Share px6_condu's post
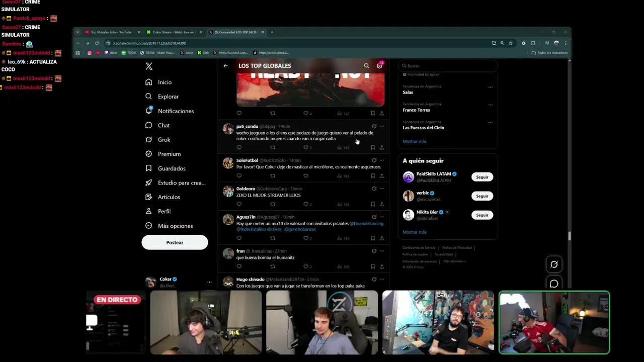This screenshot has width=644, height=362. 382,147
